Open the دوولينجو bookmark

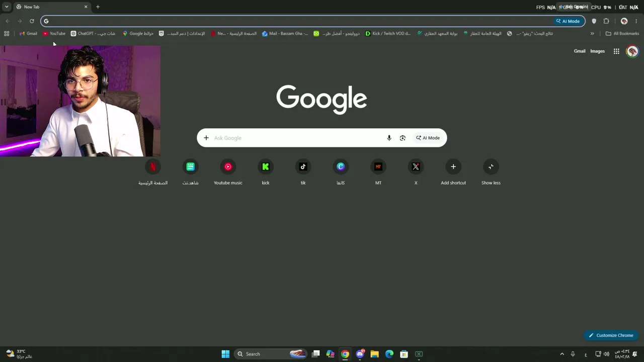(x=336, y=34)
